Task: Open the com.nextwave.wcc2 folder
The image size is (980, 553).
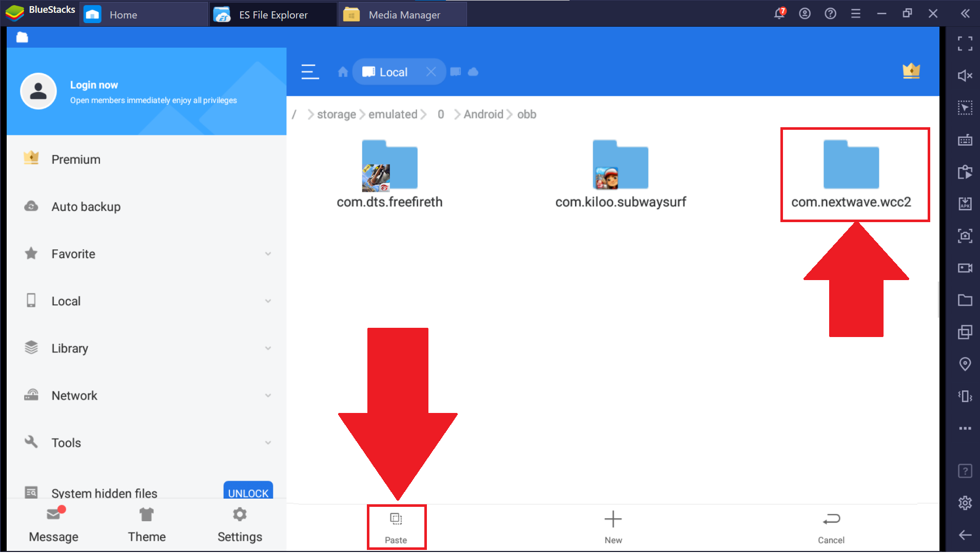Action: pos(851,174)
